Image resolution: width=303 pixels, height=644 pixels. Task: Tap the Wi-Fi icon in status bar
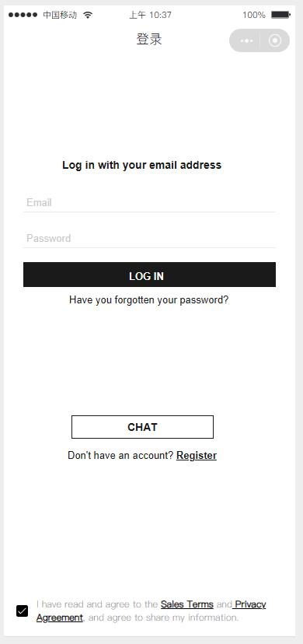pos(87,16)
